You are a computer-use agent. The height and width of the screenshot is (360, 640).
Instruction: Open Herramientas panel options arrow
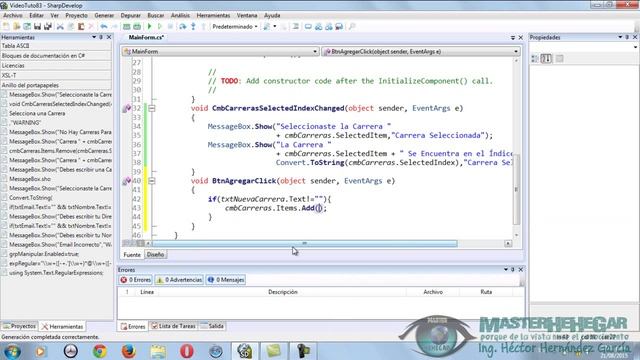(94, 37)
